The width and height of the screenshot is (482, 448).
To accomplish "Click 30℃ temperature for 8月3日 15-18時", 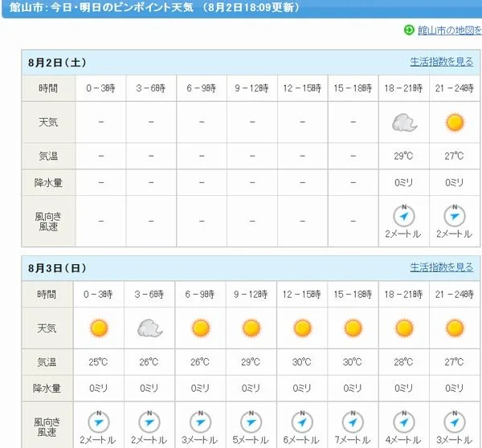I will click(353, 361).
